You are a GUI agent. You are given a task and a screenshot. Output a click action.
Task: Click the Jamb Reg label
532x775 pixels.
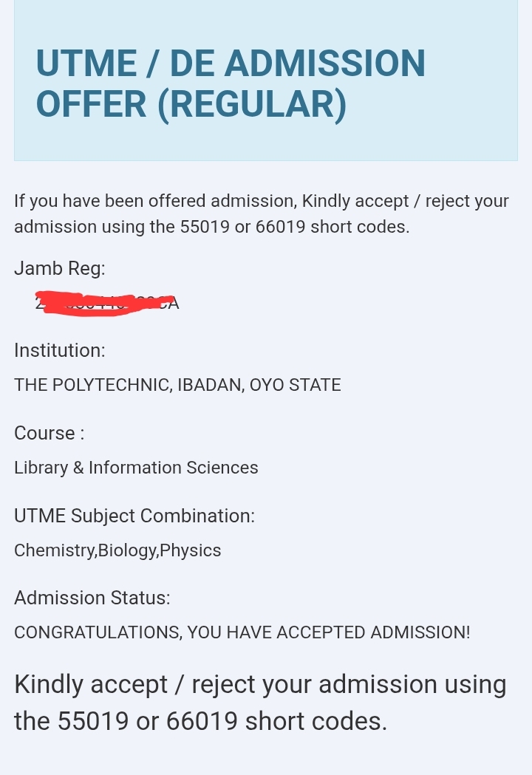pyautogui.click(x=60, y=268)
